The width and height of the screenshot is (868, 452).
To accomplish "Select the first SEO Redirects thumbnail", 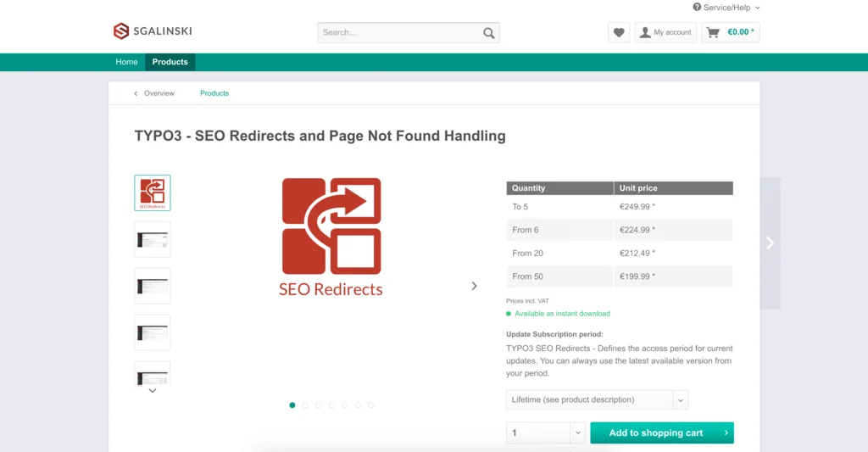I will click(x=153, y=193).
